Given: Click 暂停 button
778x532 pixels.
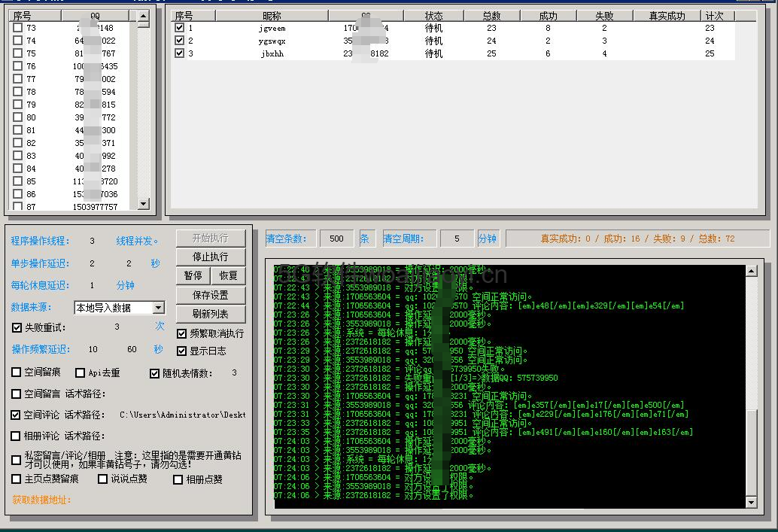Looking at the screenshot, I should (x=193, y=275).
